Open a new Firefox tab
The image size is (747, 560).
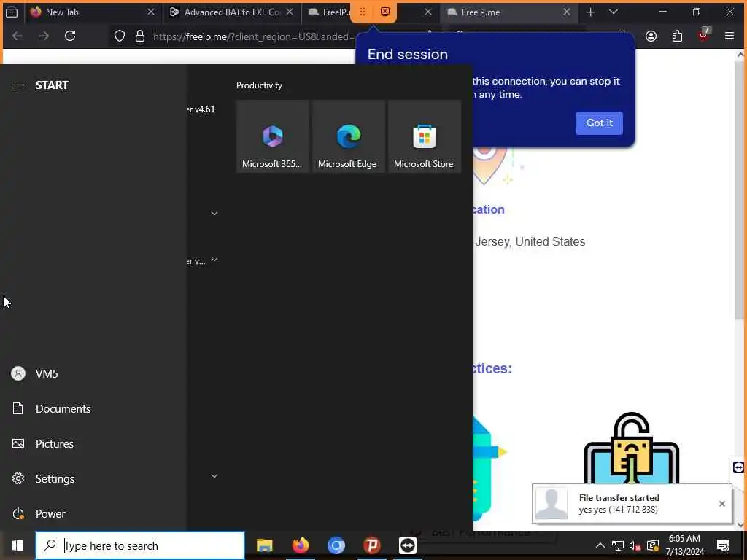pos(591,12)
